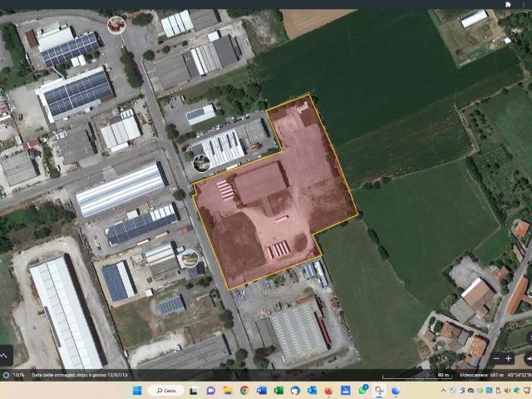Click the 80 m scale bar
The width and height of the screenshot is (532, 399).
tap(416, 376)
